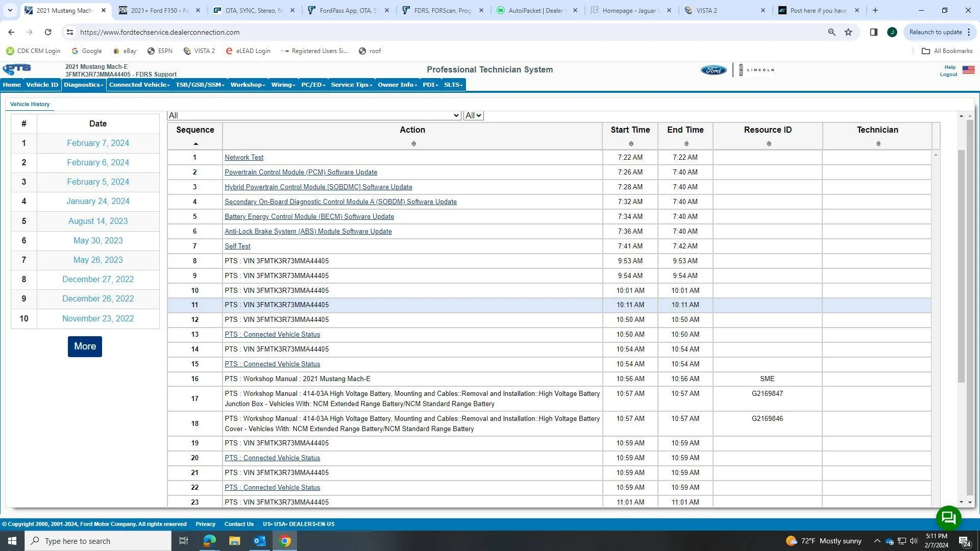Open Windows Start menu

coord(12,541)
